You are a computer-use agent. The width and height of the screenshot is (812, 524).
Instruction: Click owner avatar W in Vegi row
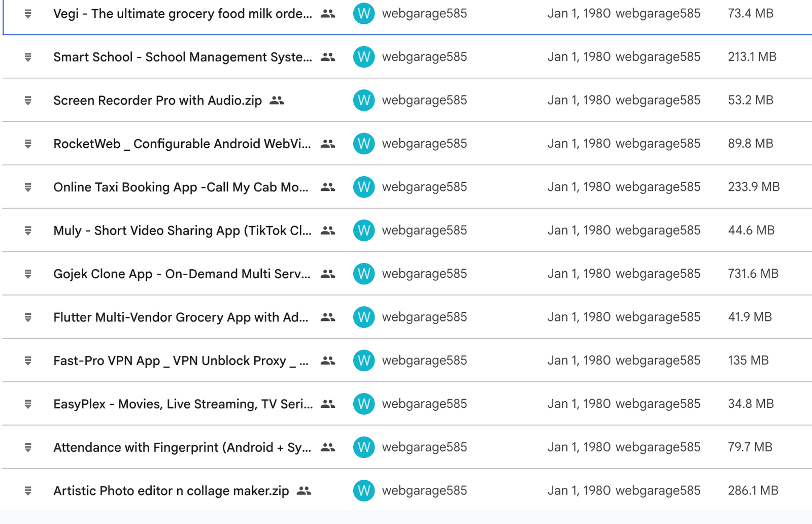364,14
